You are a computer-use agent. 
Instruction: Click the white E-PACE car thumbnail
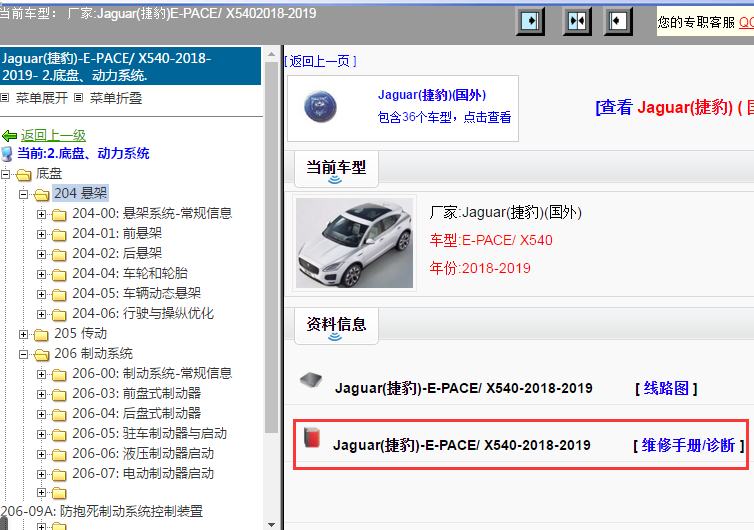click(354, 243)
